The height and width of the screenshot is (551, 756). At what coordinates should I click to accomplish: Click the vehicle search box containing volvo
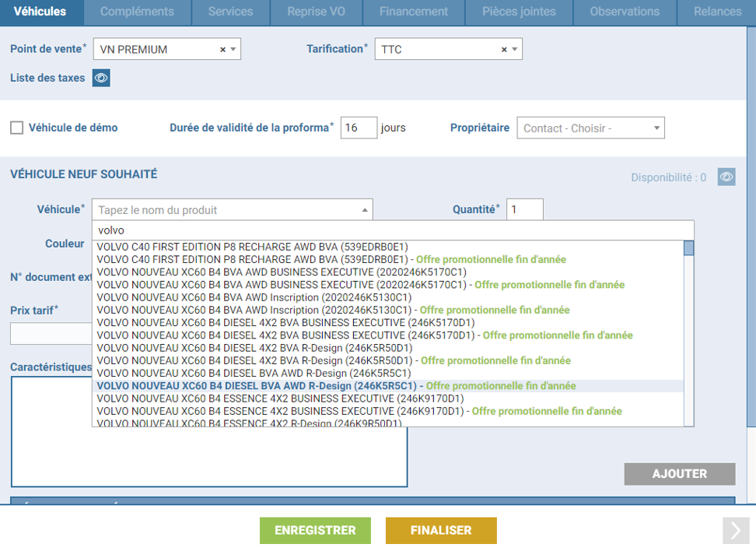pos(393,230)
